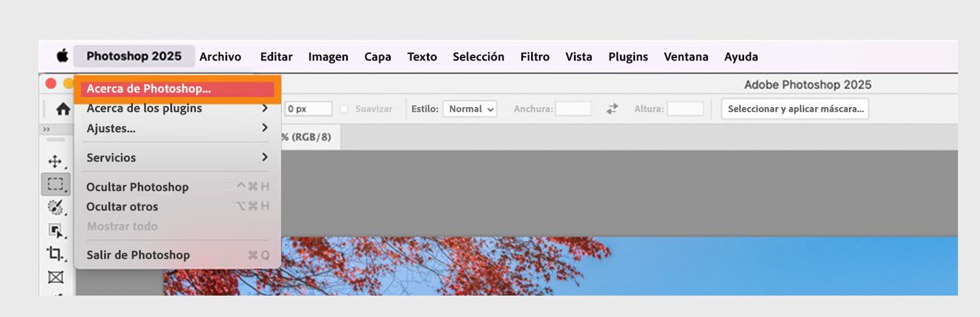Image resolution: width=980 pixels, height=317 pixels.
Task: Expand the toolbar with double-arrow icon
Action: coord(46,129)
